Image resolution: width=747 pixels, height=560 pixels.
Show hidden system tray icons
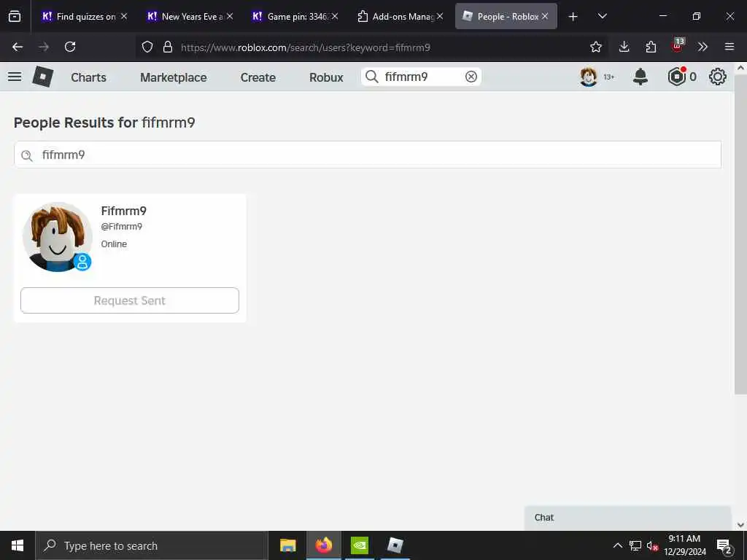pyautogui.click(x=617, y=545)
